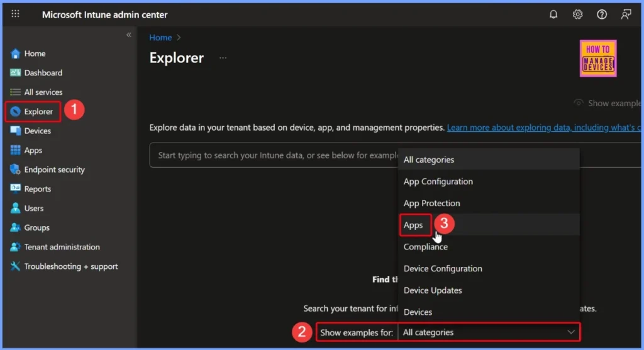Open Tenant administration in the sidebar
This screenshot has height=350, width=644.
(x=62, y=247)
